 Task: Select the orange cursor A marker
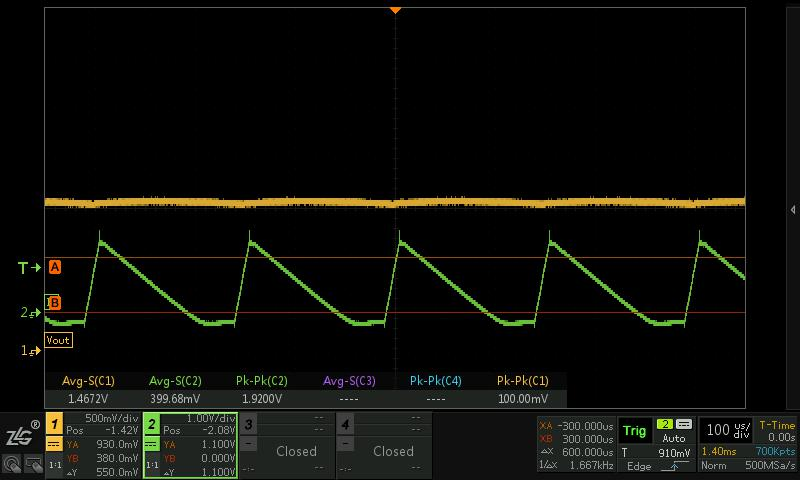point(55,267)
